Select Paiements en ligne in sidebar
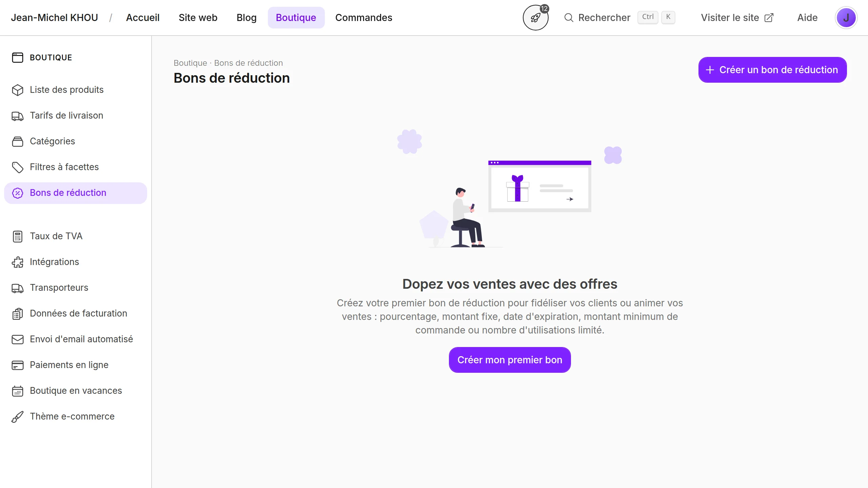The width and height of the screenshot is (868, 488). (x=69, y=365)
